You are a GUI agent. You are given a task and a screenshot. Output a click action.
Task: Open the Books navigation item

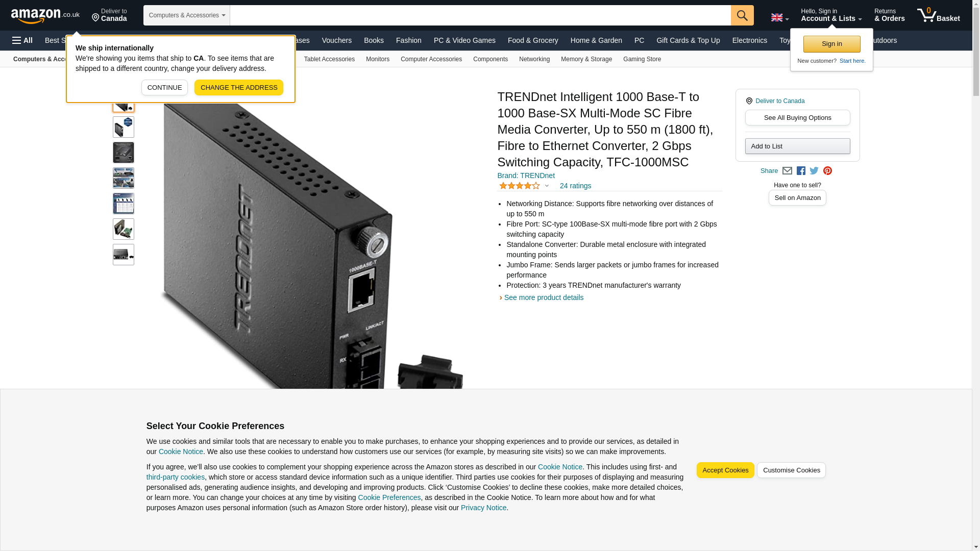[x=374, y=40]
